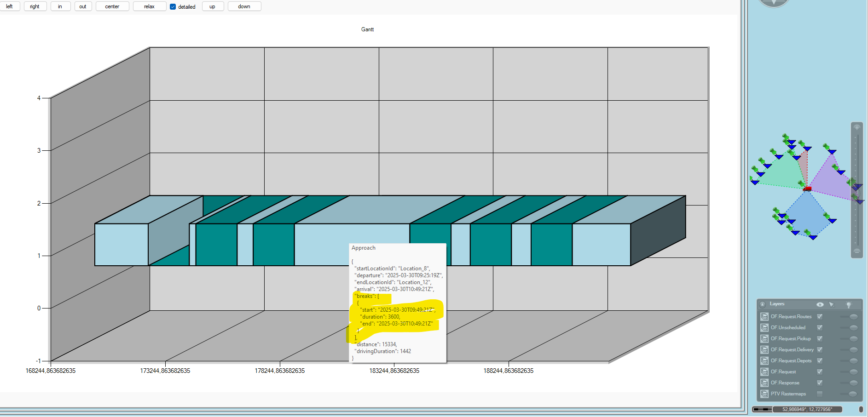
Task: Uncheck the detailed checkbox
Action: click(x=173, y=7)
